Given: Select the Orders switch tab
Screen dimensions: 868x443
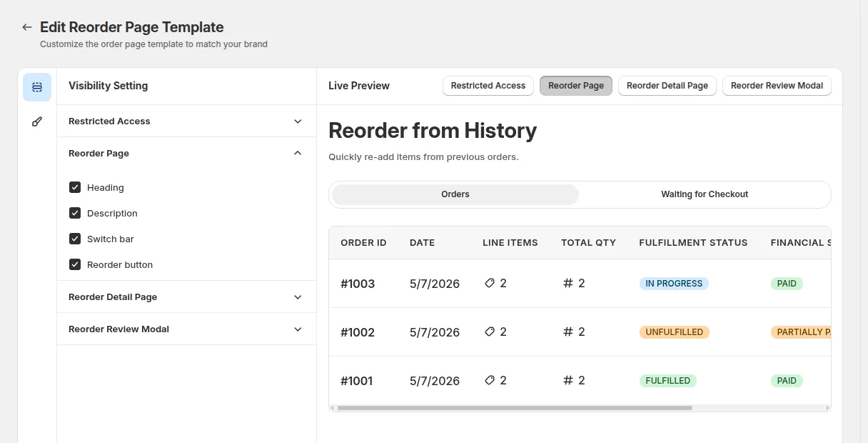Looking at the screenshot, I should point(455,194).
